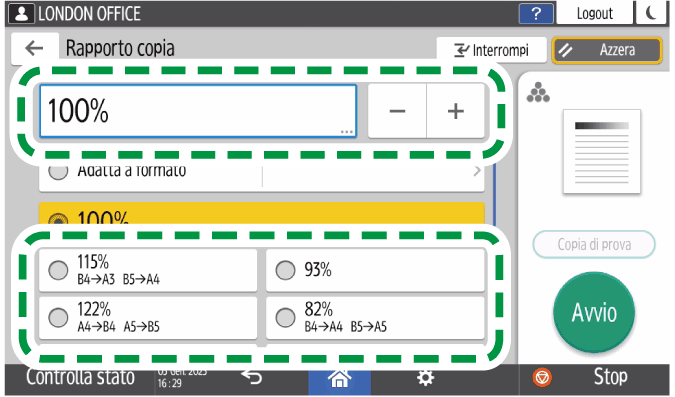Tap the Interrompi button

tap(491, 50)
